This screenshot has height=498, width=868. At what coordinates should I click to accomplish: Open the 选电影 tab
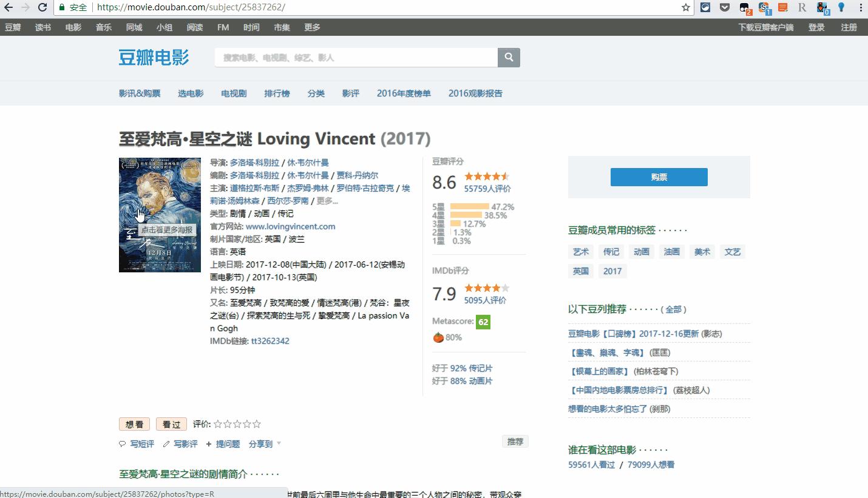(x=191, y=93)
